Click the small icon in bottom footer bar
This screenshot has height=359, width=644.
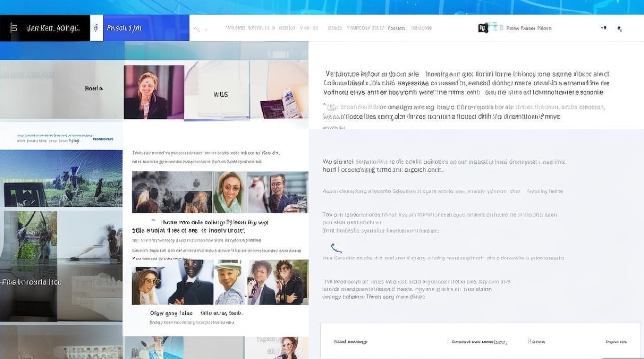529,342
